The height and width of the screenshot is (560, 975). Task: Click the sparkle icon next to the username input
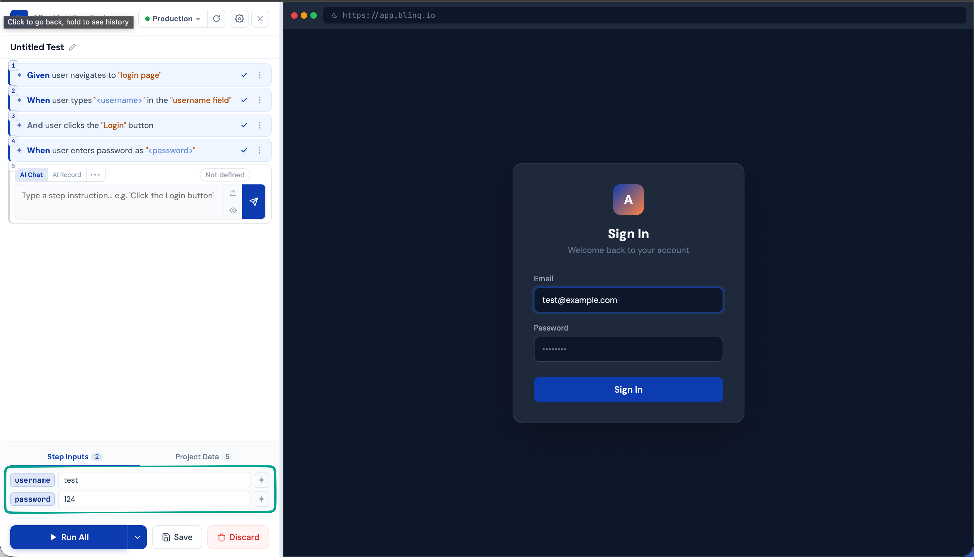[x=261, y=480]
